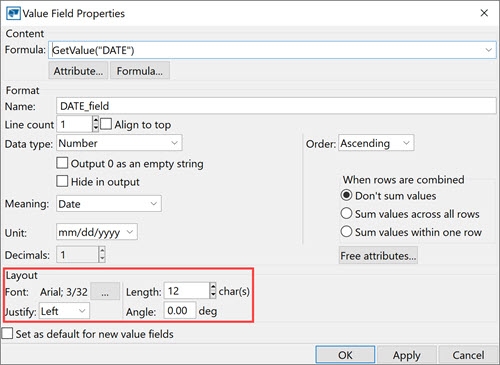Enable Hide in output checkbox

(62, 181)
